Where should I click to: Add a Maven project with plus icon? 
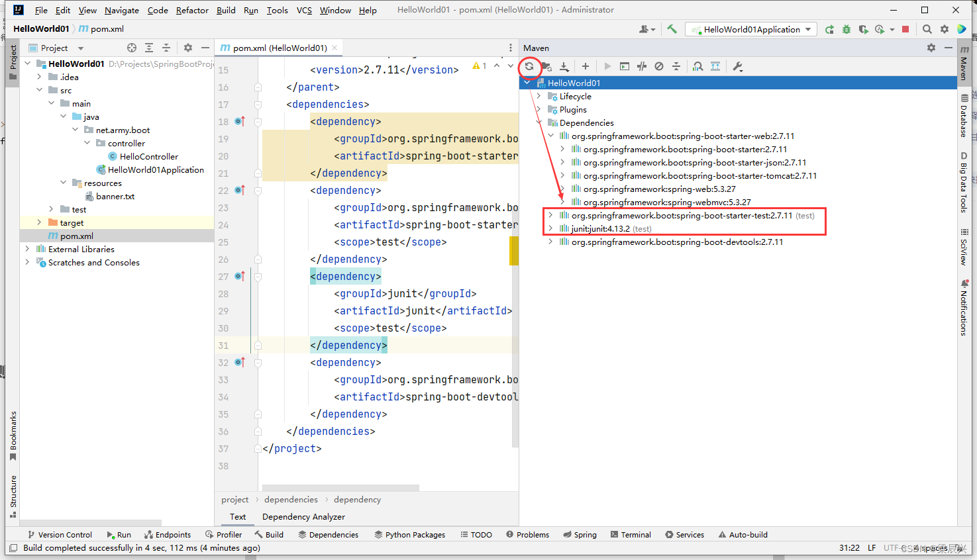click(586, 66)
